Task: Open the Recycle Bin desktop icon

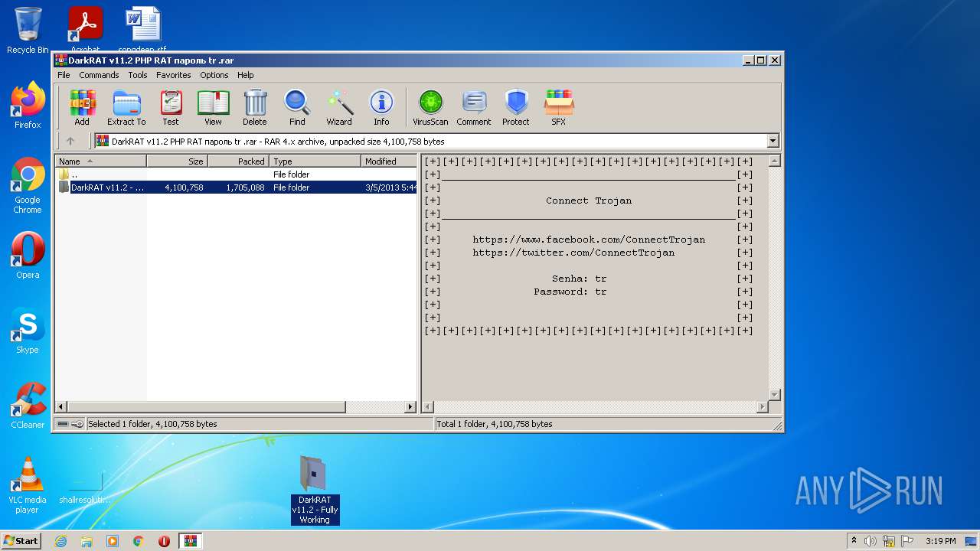Action: click(x=28, y=31)
